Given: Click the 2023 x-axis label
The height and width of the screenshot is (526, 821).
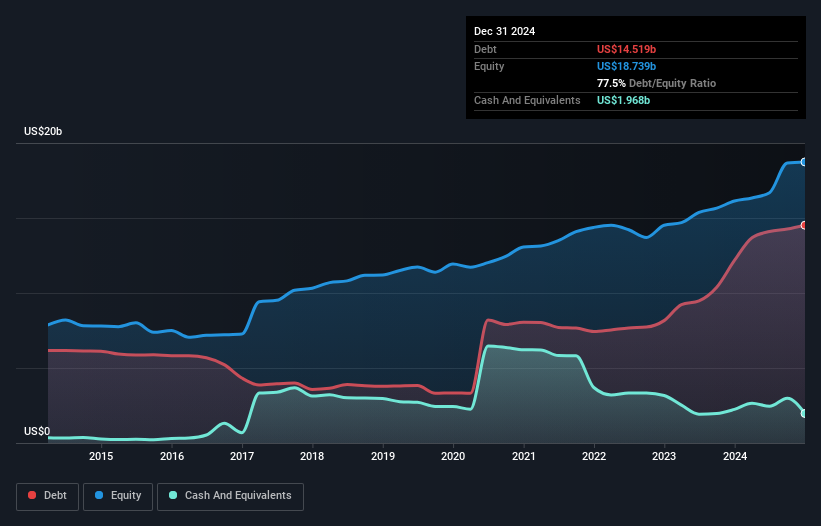Looking at the screenshot, I should [x=664, y=456].
